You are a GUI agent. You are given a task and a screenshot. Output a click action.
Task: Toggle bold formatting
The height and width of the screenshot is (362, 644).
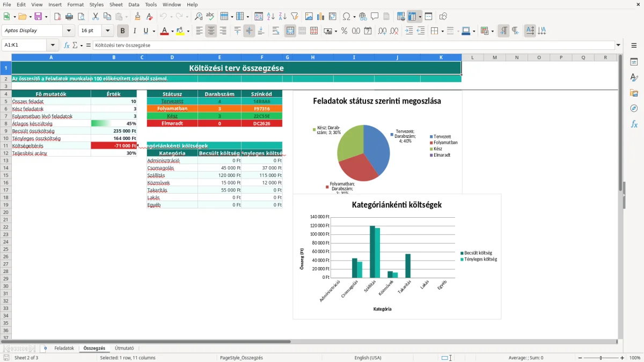tap(123, 31)
